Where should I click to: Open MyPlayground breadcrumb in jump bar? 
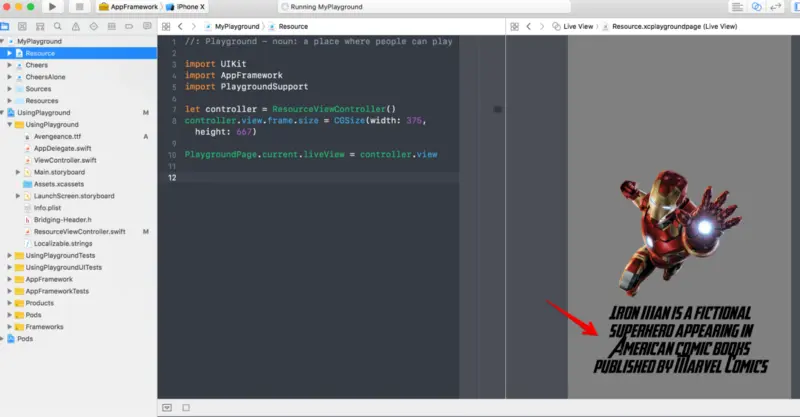pyautogui.click(x=232, y=27)
